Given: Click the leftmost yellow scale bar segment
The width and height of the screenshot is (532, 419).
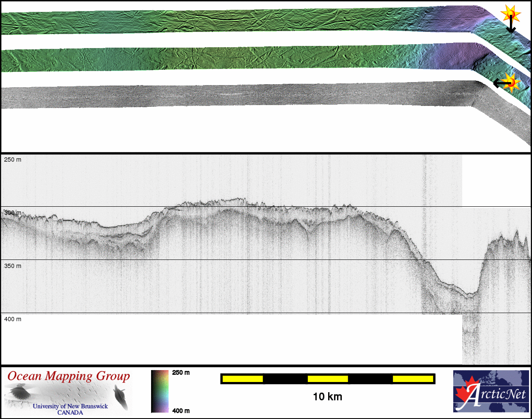Looking at the screenshot, I should point(243,379).
